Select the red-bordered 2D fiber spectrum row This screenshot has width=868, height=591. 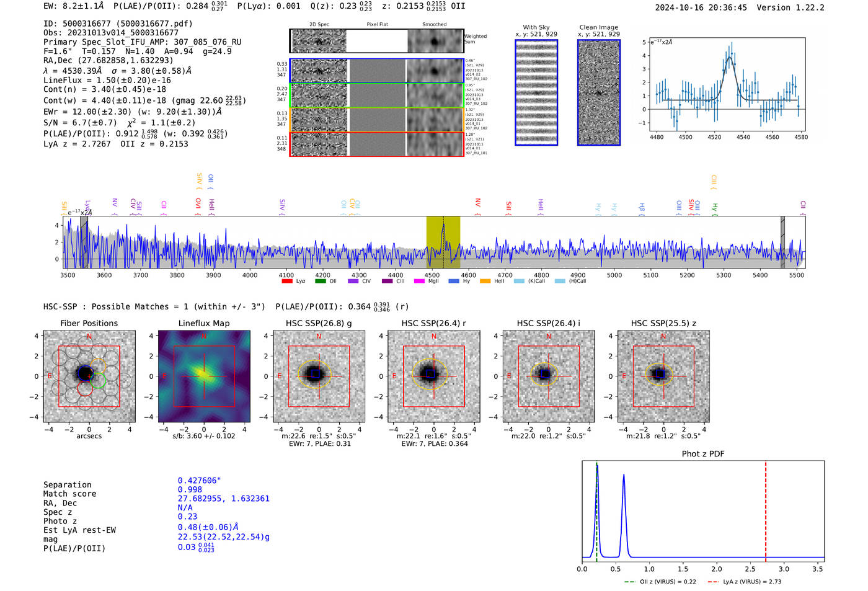377,144
